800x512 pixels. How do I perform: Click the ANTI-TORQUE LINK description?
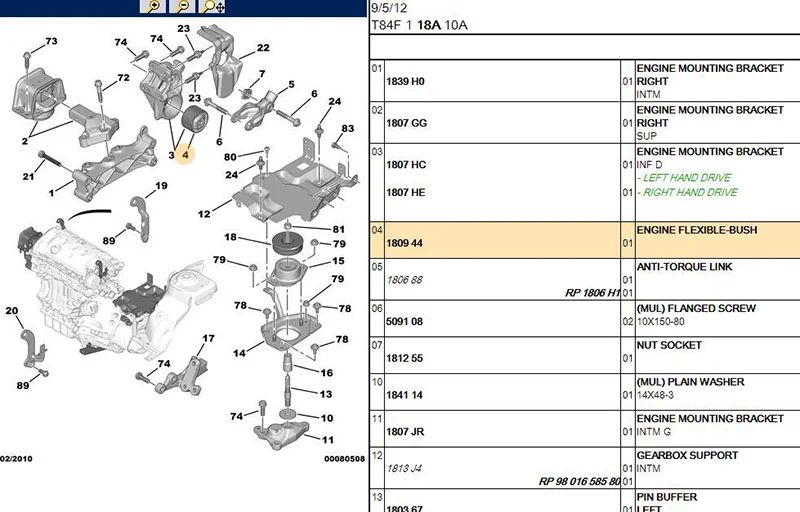pyautogui.click(x=684, y=267)
